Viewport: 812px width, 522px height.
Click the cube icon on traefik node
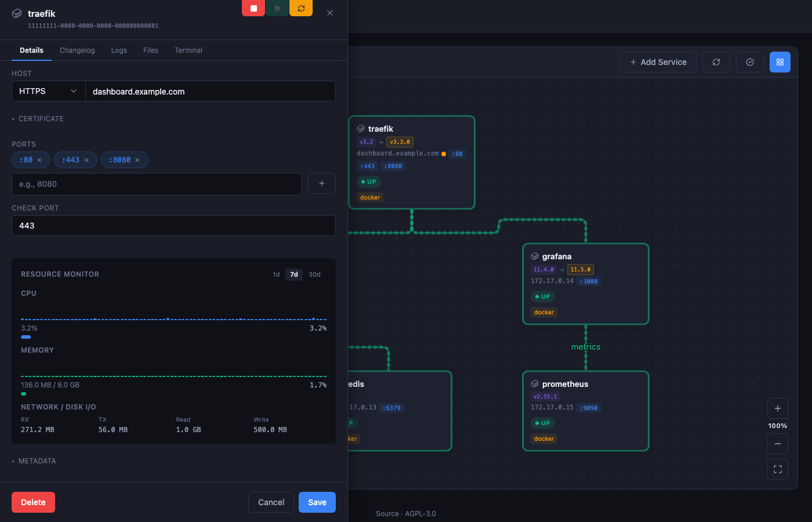click(x=361, y=129)
